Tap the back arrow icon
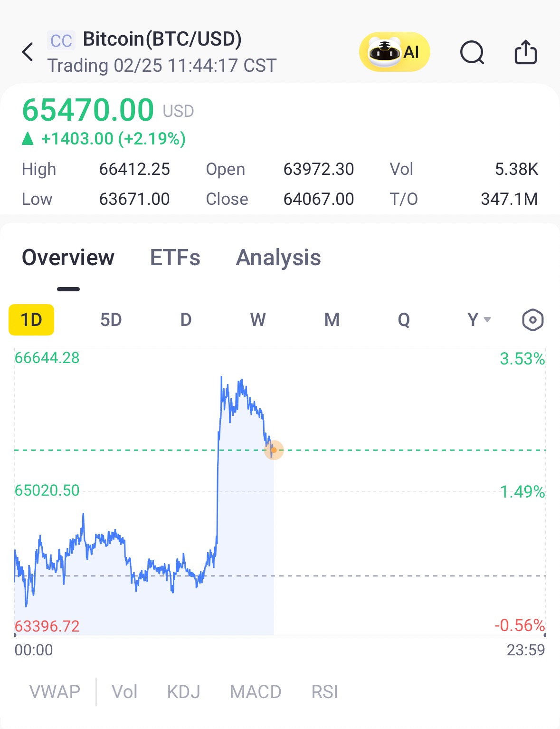Image resolution: width=560 pixels, height=729 pixels. (x=28, y=52)
